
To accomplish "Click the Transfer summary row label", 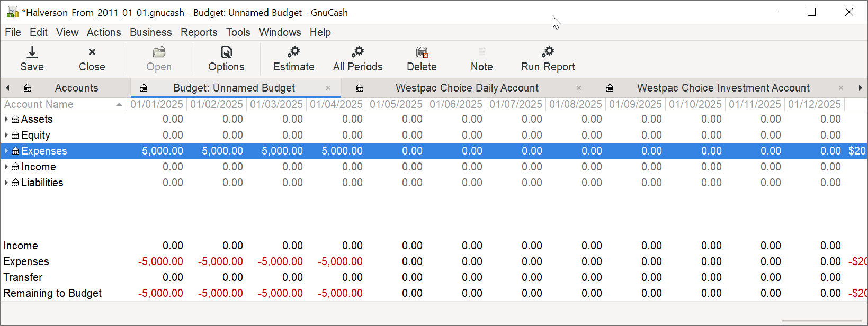I will pyautogui.click(x=23, y=277).
